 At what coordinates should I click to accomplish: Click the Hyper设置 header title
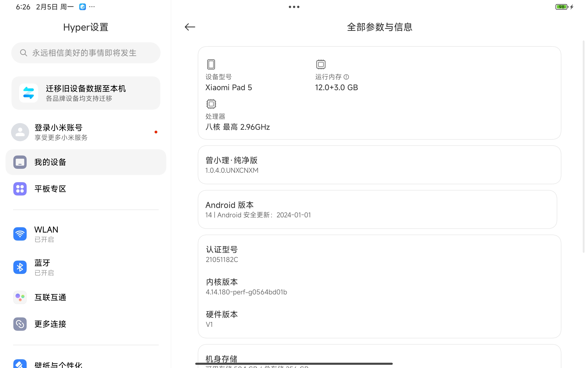(86, 27)
